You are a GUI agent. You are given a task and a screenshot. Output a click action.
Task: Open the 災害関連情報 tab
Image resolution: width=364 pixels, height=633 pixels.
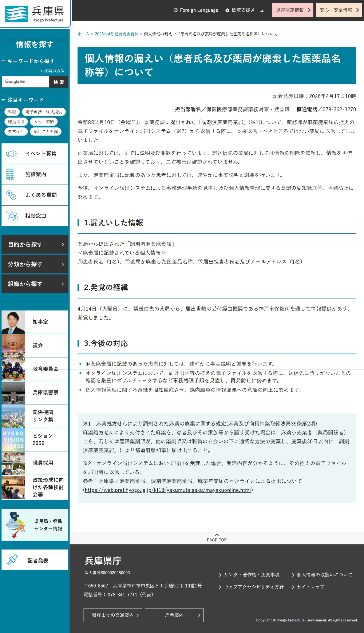click(293, 10)
